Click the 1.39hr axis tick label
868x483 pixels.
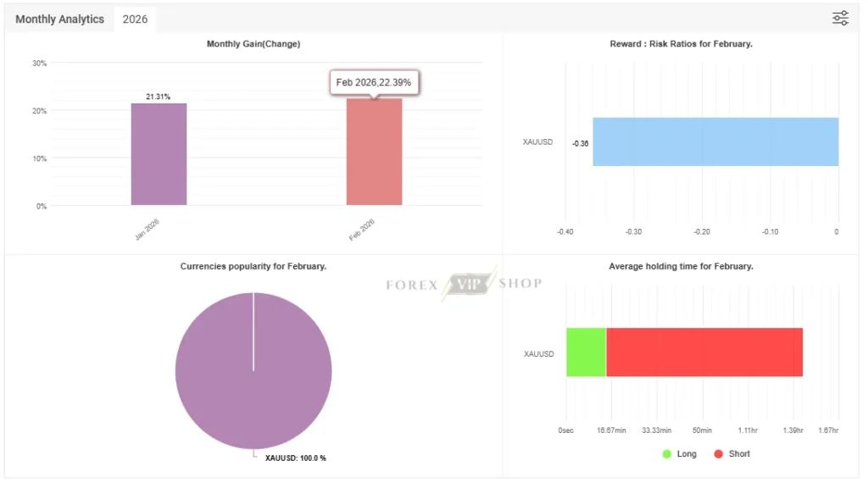(793, 430)
